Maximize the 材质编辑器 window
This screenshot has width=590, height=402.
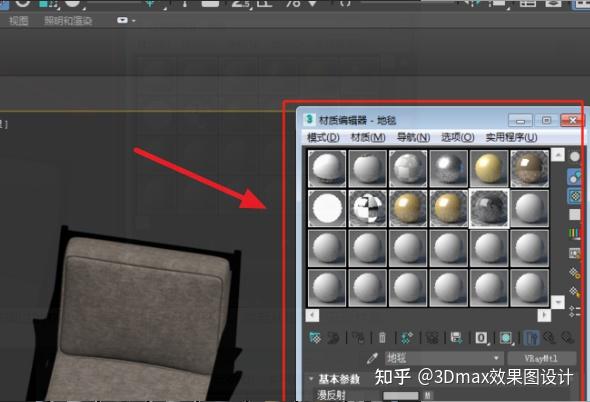tap(546, 120)
